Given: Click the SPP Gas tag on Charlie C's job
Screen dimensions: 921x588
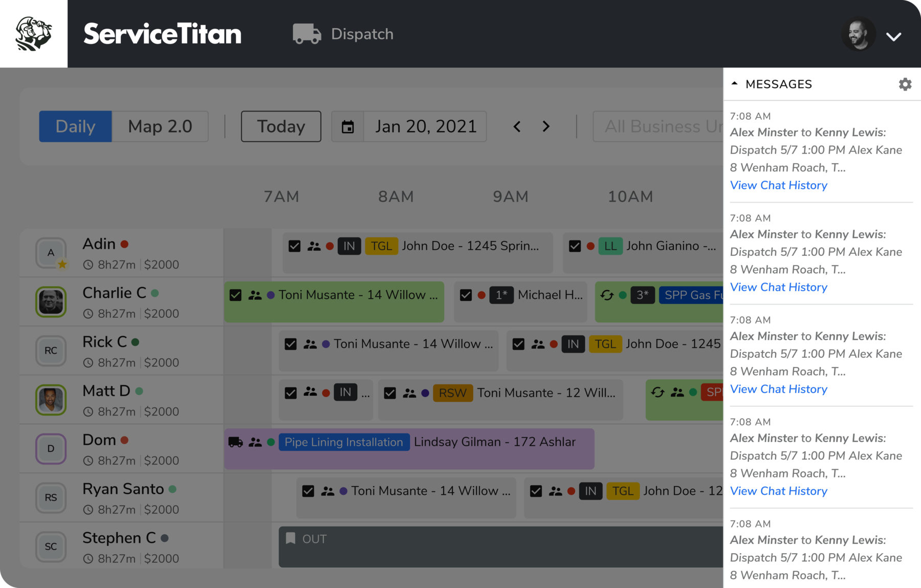Looking at the screenshot, I should (x=691, y=295).
